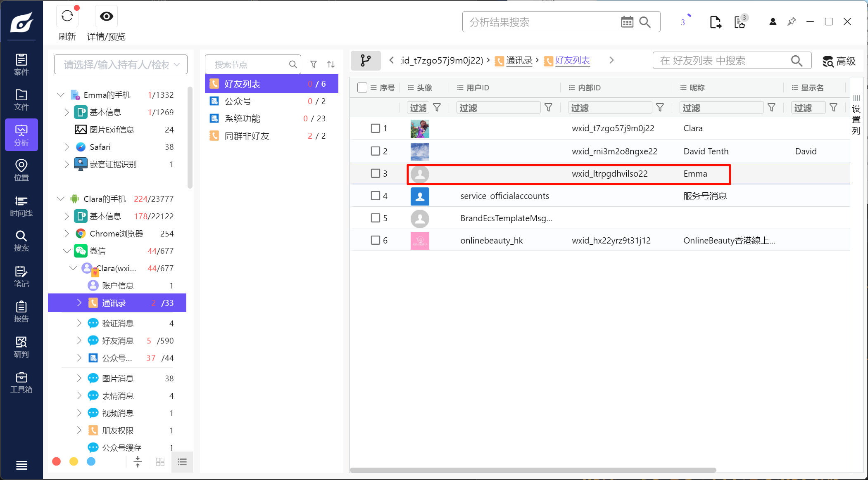Click the 高级 advanced search button
The height and width of the screenshot is (480, 868).
click(839, 61)
